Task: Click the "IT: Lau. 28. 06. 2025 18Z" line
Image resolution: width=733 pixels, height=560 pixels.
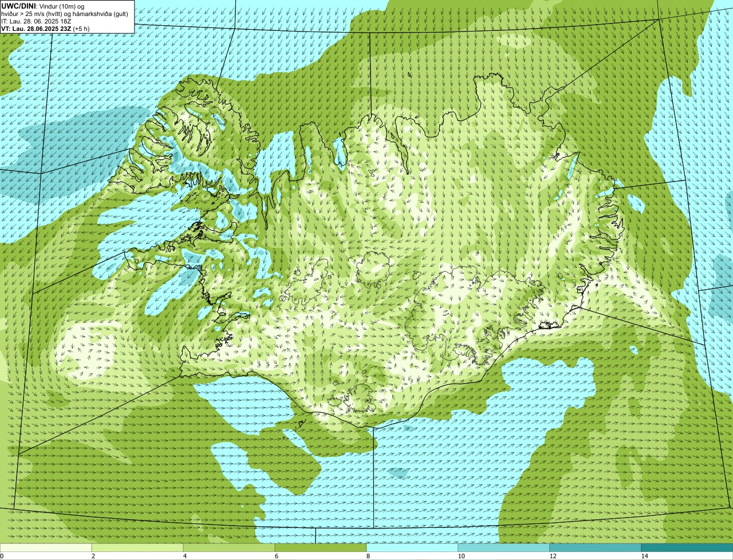Action: coord(36,21)
